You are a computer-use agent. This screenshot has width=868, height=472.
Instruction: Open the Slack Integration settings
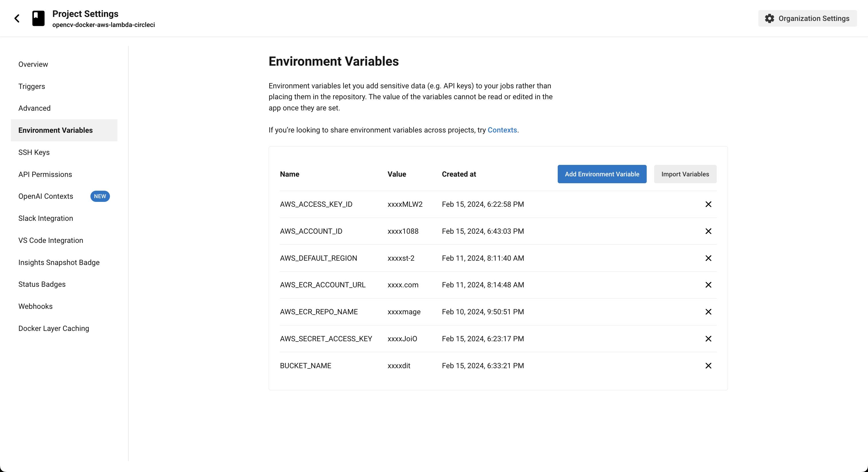pos(45,218)
